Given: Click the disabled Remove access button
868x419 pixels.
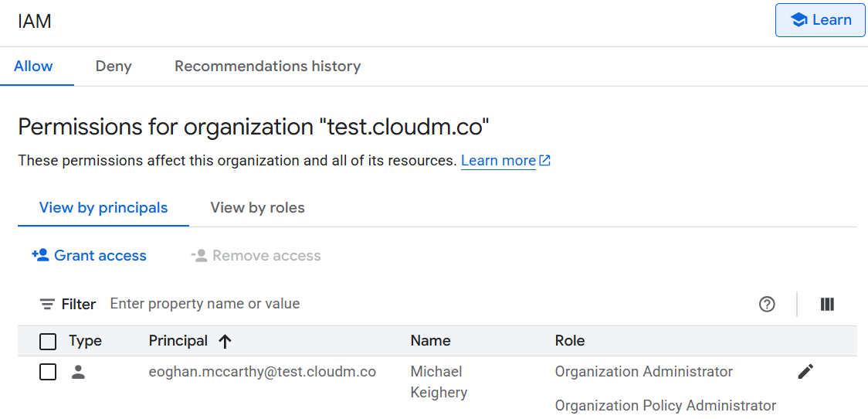Looking at the screenshot, I should tap(256, 256).
